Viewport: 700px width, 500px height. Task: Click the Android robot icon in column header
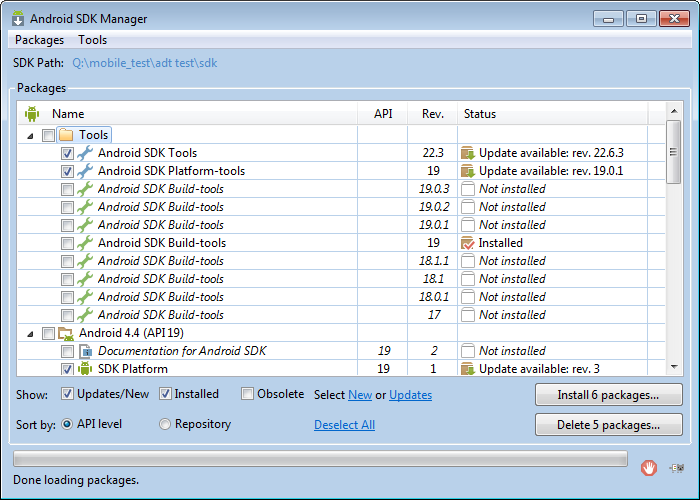click(x=33, y=114)
